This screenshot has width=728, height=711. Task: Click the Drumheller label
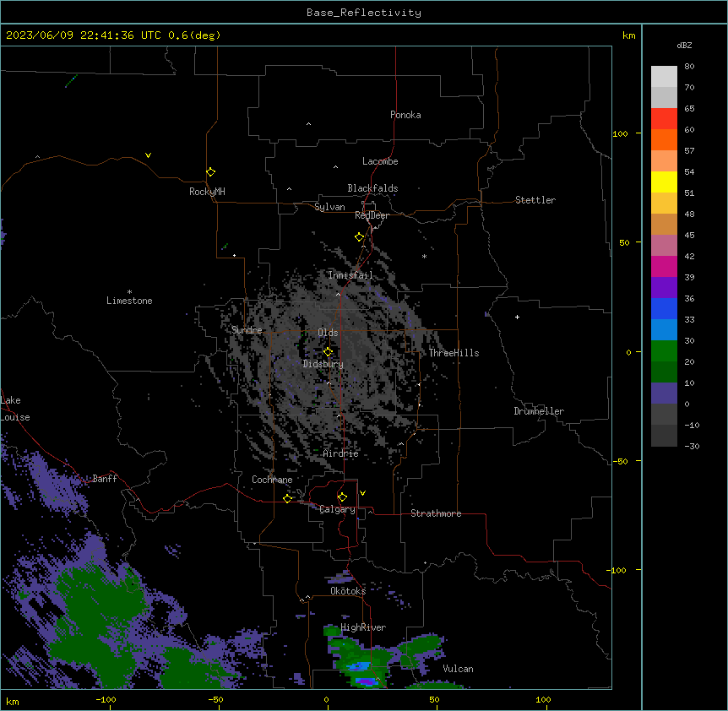pyautogui.click(x=539, y=411)
